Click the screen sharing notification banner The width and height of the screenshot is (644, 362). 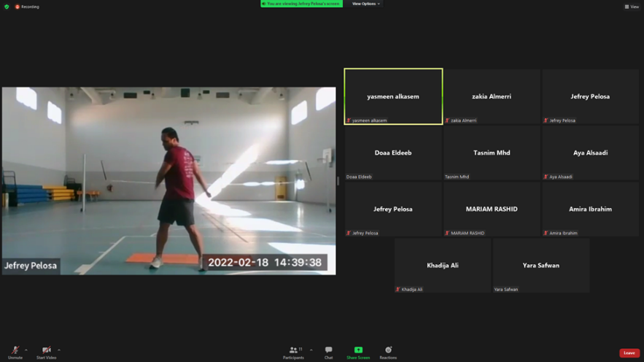302,4
